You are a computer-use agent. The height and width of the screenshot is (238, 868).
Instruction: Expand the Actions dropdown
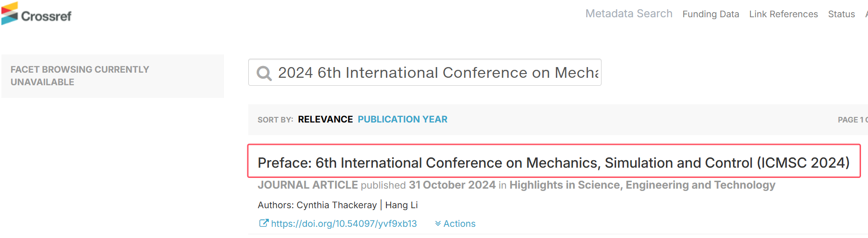click(455, 224)
